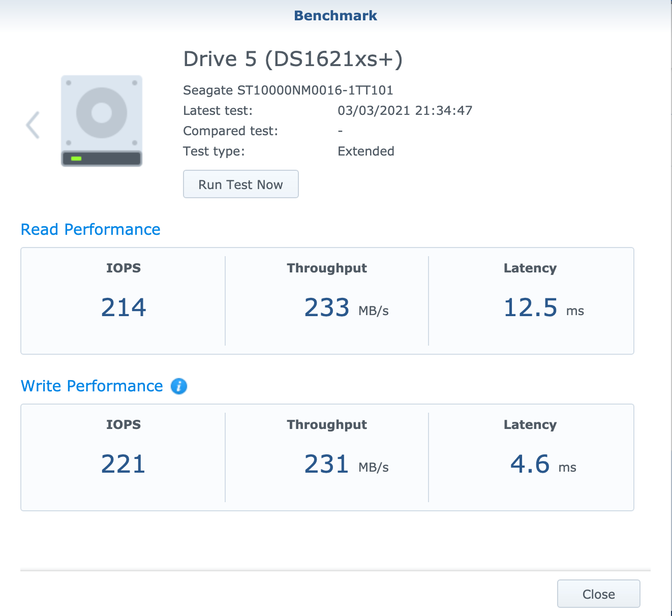Select Seagate ST10000NM0016-1TT101 model text
672x616 pixels.
[x=288, y=90]
